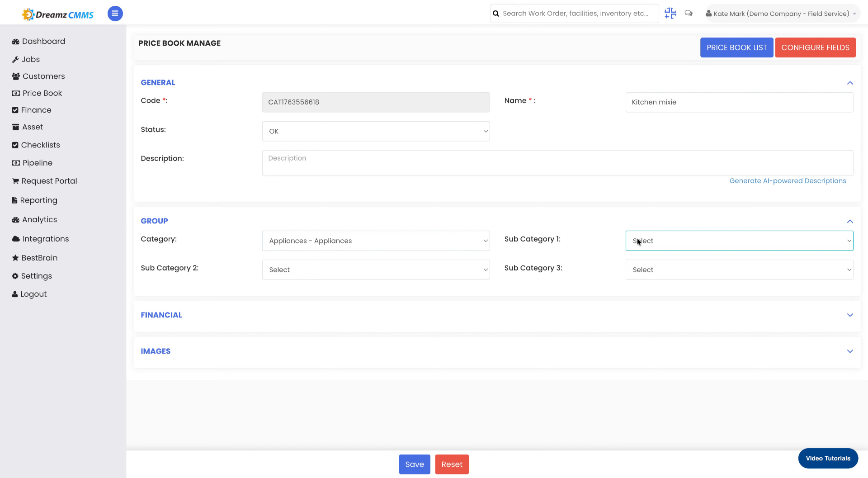Click the Price Book money icon

click(x=16, y=93)
